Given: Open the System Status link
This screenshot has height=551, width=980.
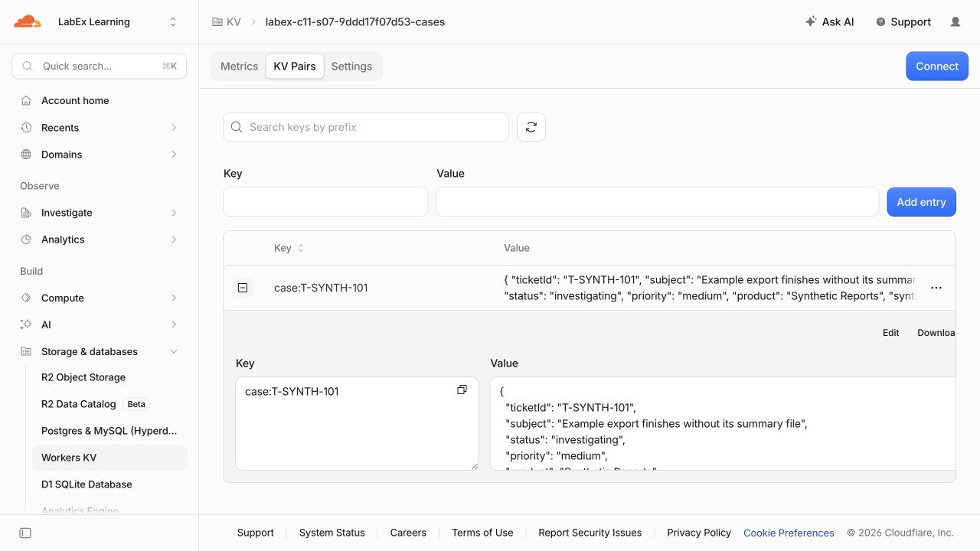Looking at the screenshot, I should (332, 533).
